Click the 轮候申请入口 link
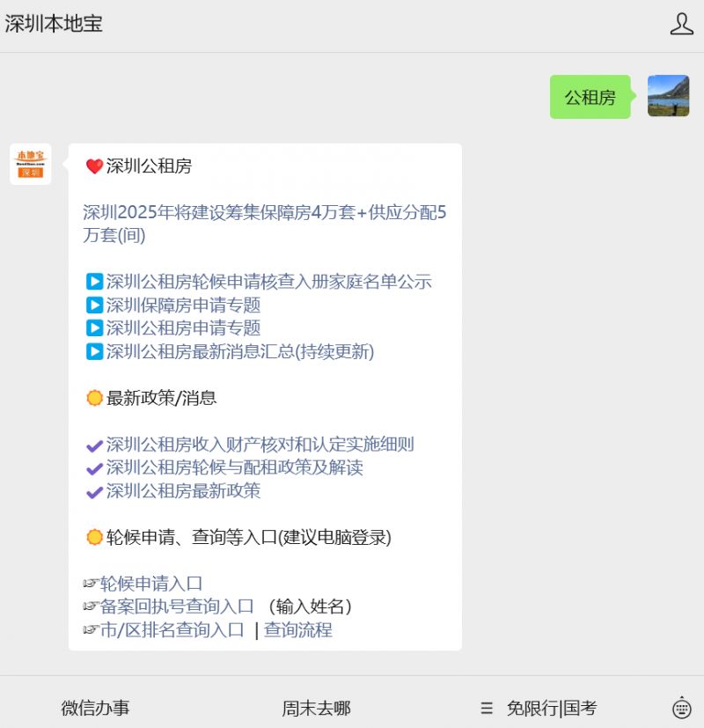The width and height of the screenshot is (704, 728). [x=150, y=584]
